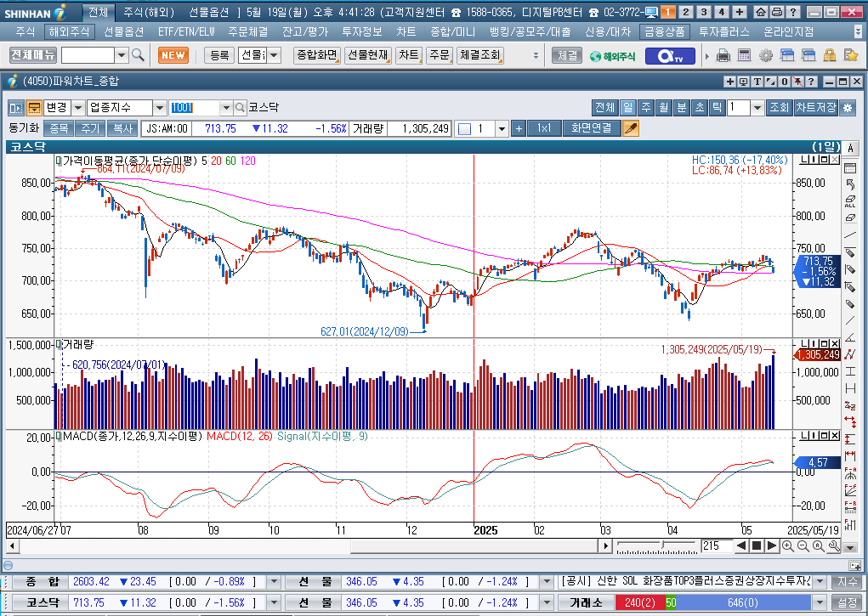This screenshot has width=868, height=616.
Task: Open the printer icon in top toolbar
Action: click(x=723, y=55)
